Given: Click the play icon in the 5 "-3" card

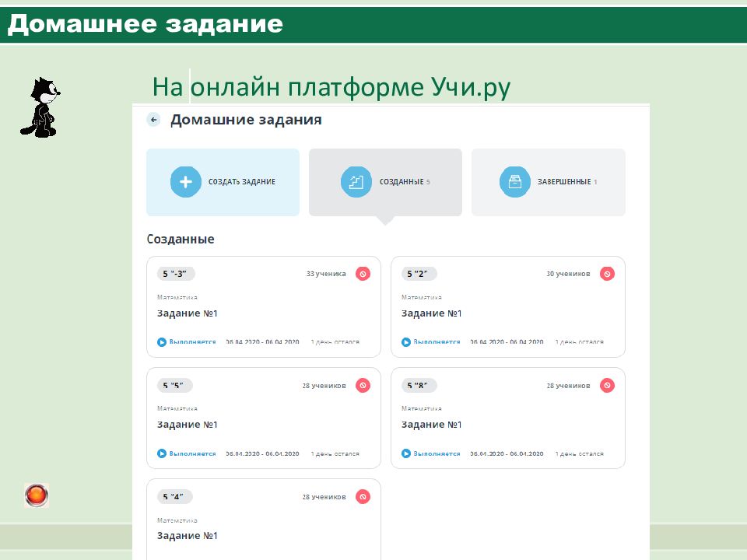Looking at the screenshot, I should (162, 342).
